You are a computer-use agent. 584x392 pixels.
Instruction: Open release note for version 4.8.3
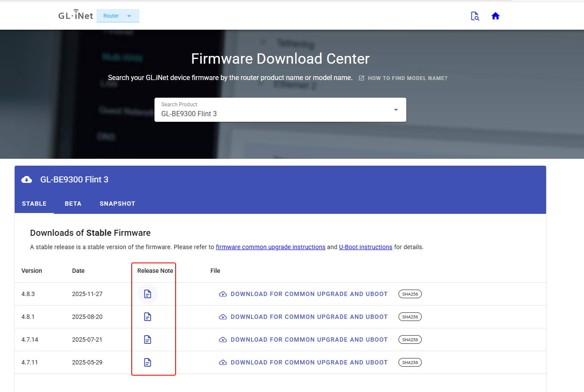pyautogui.click(x=148, y=294)
